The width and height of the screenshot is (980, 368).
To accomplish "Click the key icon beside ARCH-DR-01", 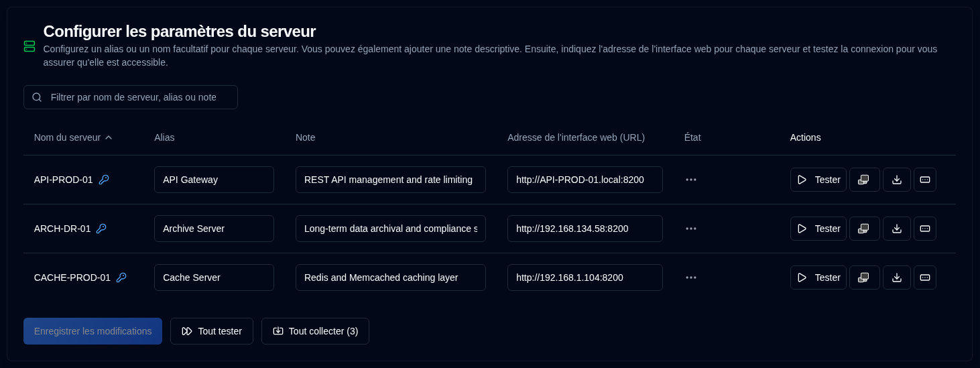I will [101, 229].
